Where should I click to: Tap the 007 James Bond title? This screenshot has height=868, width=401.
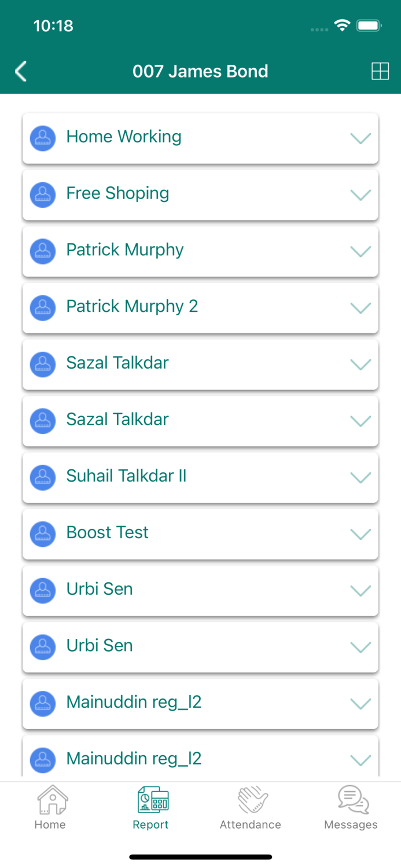click(200, 71)
